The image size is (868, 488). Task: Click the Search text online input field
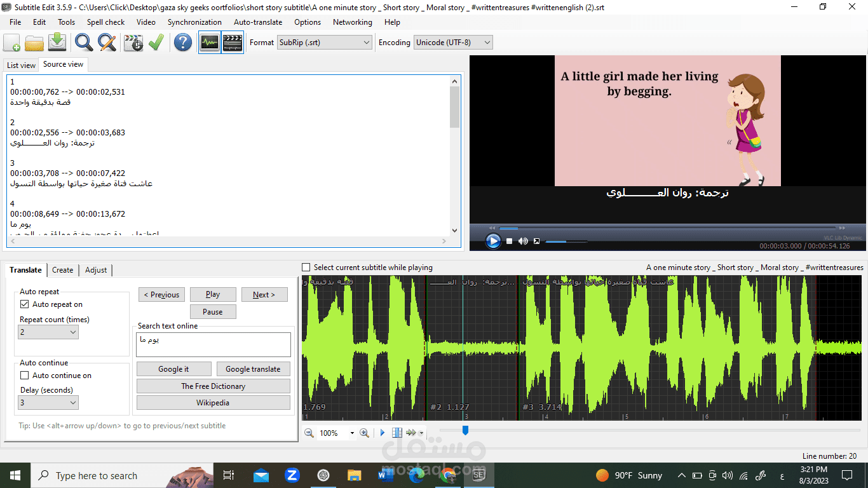coord(214,344)
